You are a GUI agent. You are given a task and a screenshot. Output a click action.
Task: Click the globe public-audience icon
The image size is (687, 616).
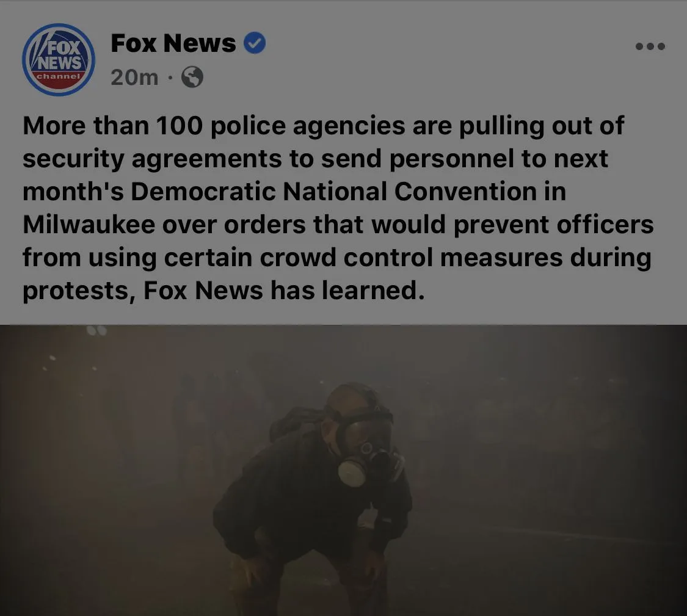tap(192, 77)
